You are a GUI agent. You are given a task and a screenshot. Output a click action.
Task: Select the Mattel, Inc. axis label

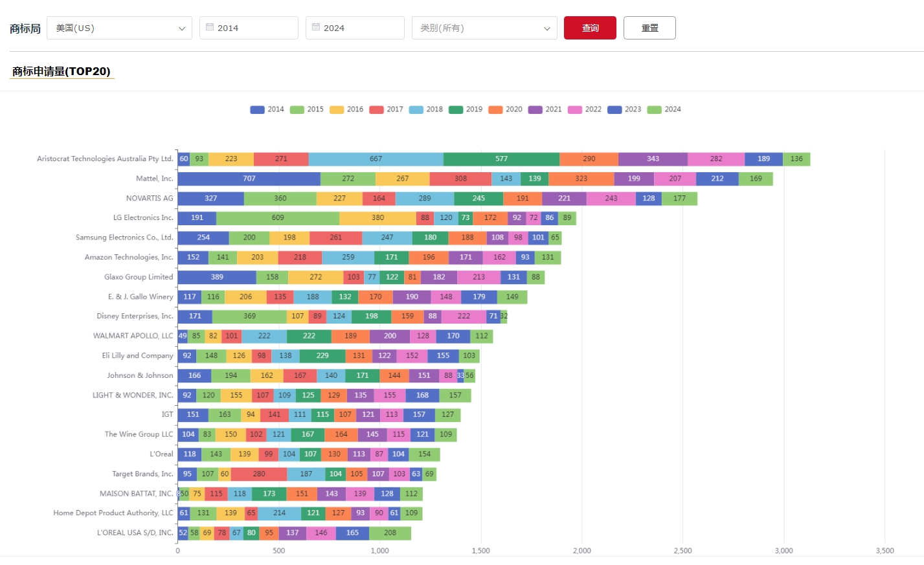click(155, 179)
